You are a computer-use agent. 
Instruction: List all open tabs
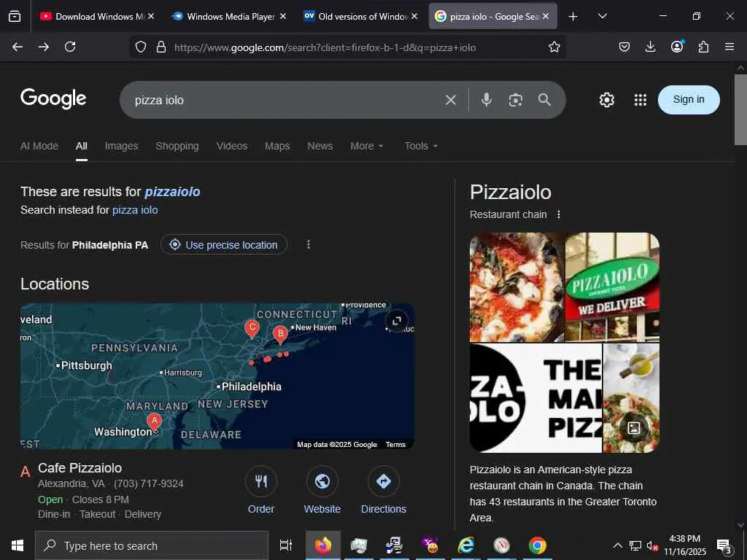602,16
